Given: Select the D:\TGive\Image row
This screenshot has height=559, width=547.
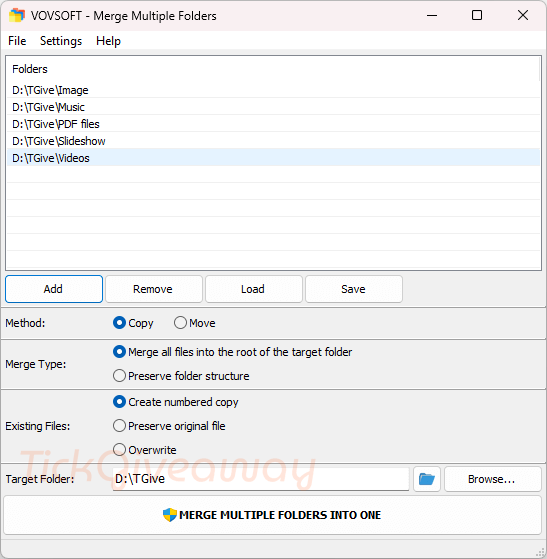Looking at the screenshot, I should point(274,90).
